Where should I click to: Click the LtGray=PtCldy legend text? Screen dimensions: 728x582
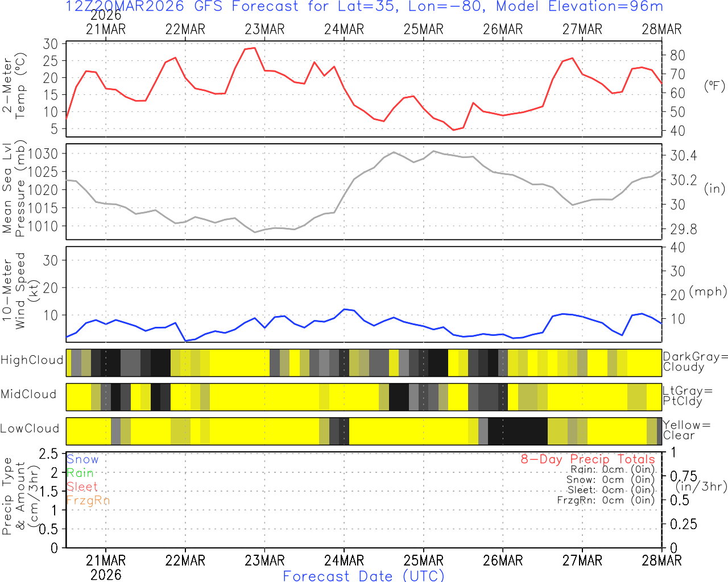[688, 396]
